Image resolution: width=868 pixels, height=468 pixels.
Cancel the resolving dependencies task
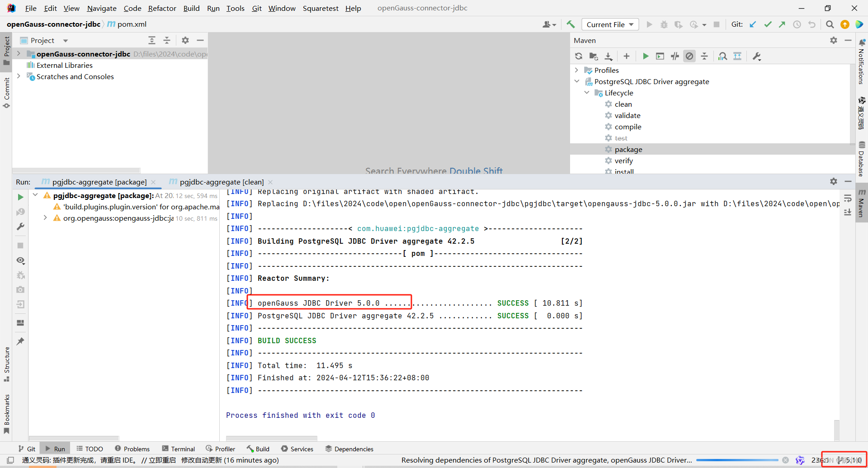coord(786,460)
